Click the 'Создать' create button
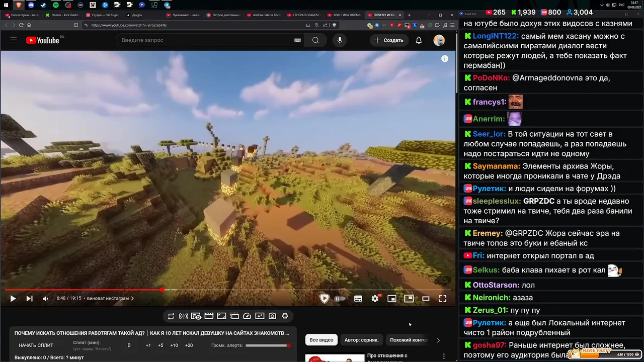 coord(389,40)
